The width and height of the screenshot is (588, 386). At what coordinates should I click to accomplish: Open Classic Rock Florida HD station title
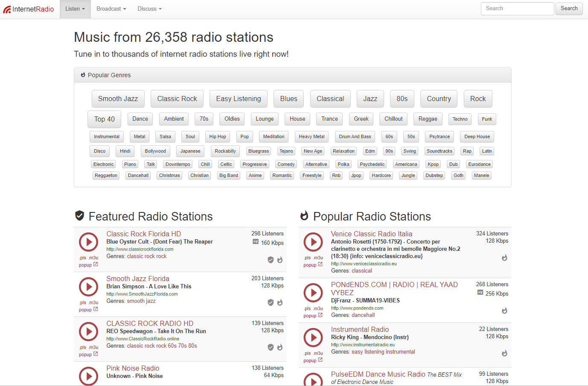coord(144,234)
